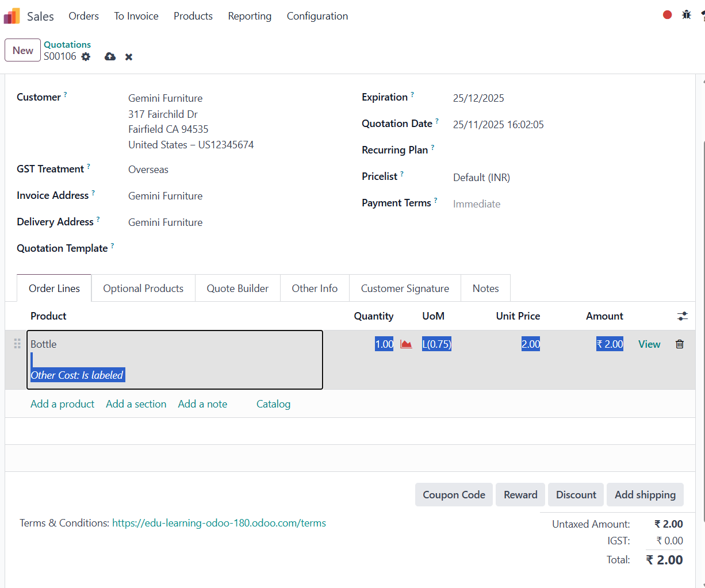
Task: Expand the Orders menu
Action: point(83,16)
